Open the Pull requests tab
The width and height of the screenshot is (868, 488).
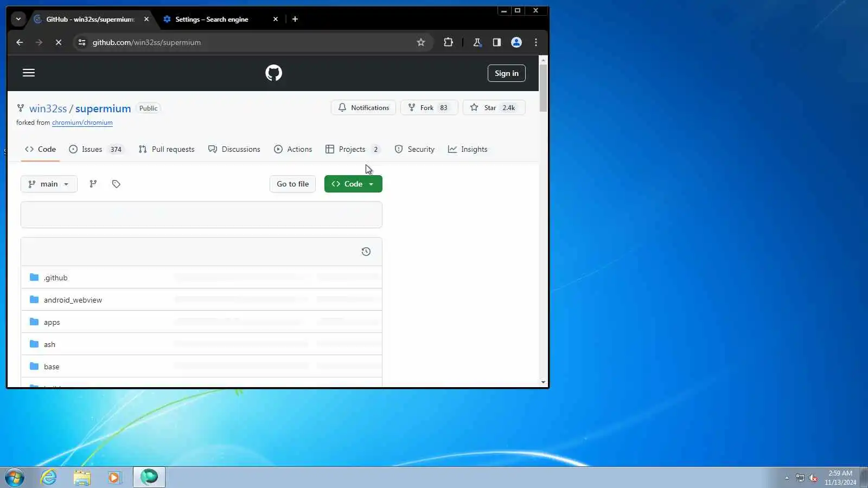(x=167, y=149)
